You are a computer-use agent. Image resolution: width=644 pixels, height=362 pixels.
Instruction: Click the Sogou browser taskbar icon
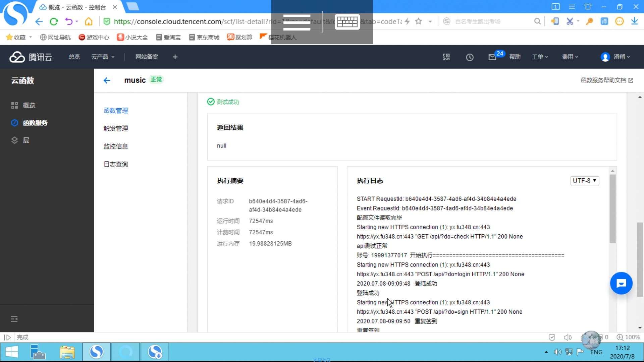[96, 352]
